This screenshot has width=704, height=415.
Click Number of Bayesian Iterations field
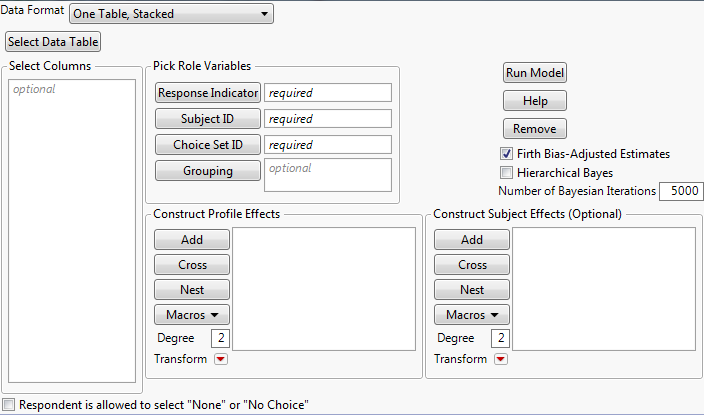point(680,191)
